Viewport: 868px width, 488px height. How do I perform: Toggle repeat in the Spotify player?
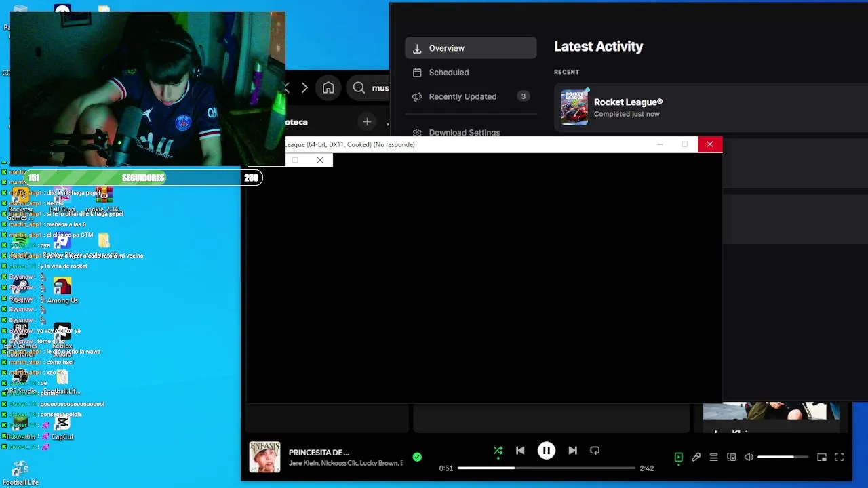[595, 451]
